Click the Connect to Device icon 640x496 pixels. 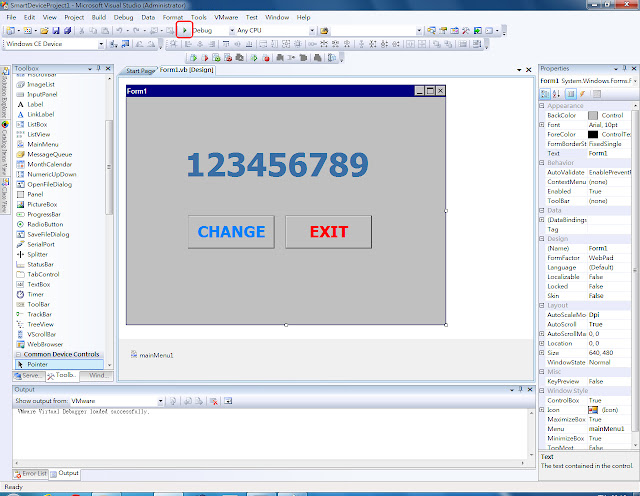113,44
